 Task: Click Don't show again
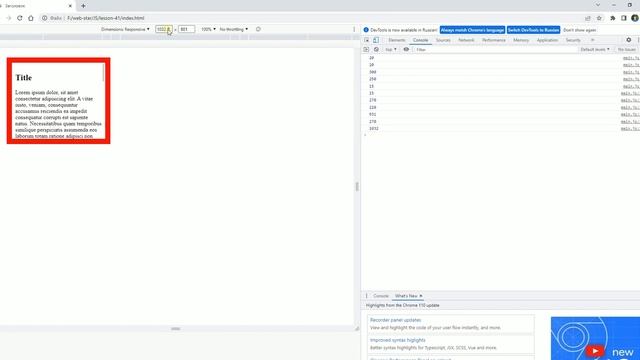(x=580, y=30)
